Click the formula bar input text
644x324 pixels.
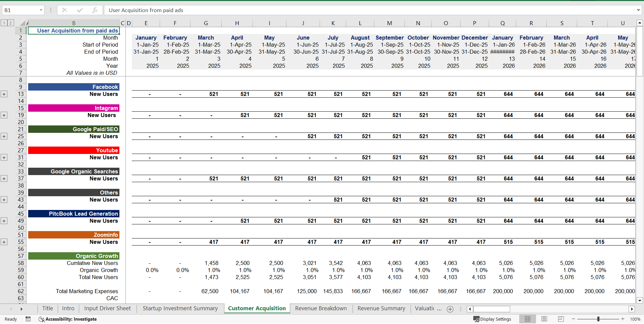coord(146,10)
